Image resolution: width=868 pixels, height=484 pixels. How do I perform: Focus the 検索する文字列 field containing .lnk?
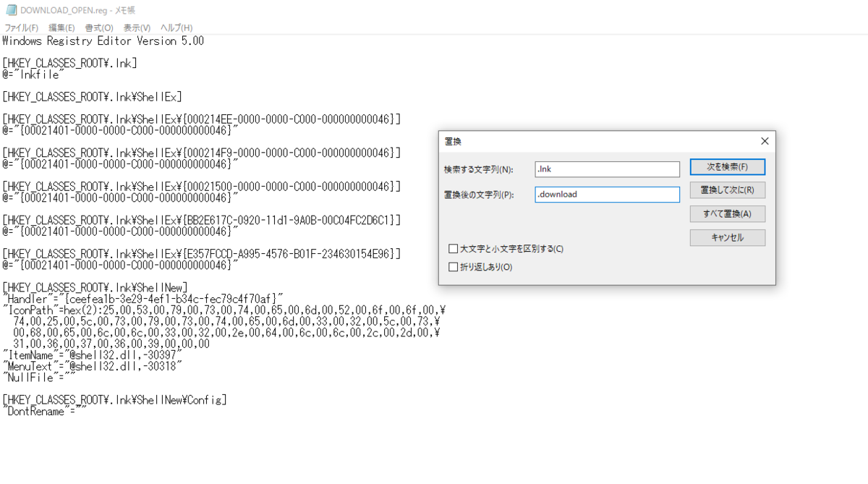[608, 169]
